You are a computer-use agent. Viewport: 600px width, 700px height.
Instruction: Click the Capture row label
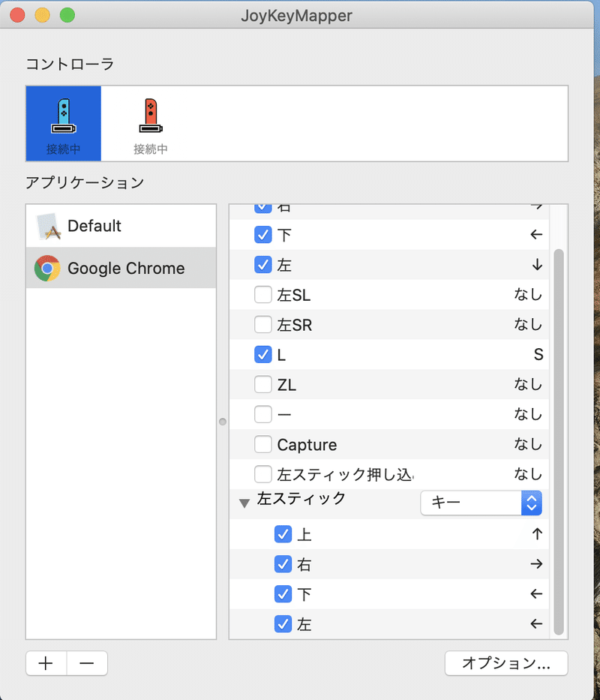pos(307,445)
